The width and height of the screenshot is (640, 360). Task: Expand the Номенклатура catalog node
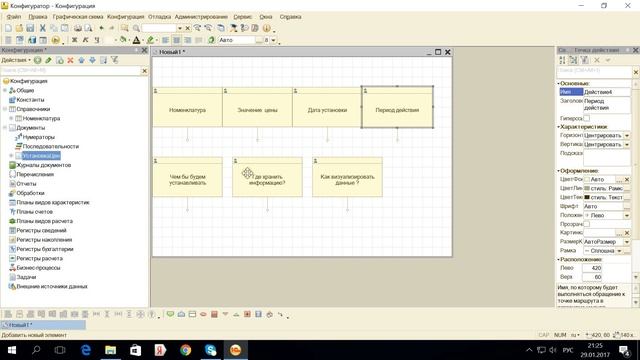point(11,118)
